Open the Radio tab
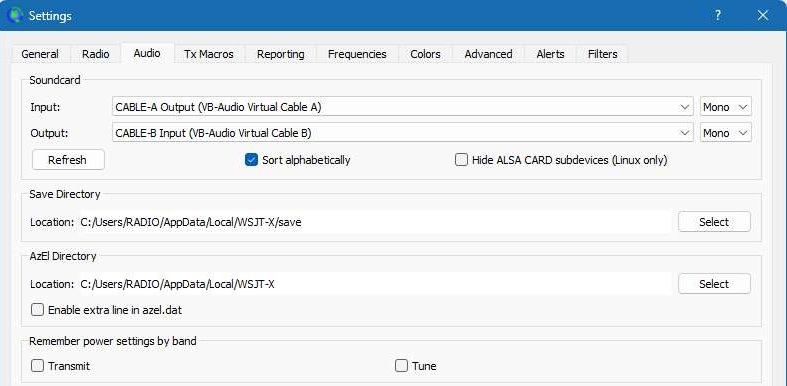787x386 pixels. pyautogui.click(x=95, y=54)
